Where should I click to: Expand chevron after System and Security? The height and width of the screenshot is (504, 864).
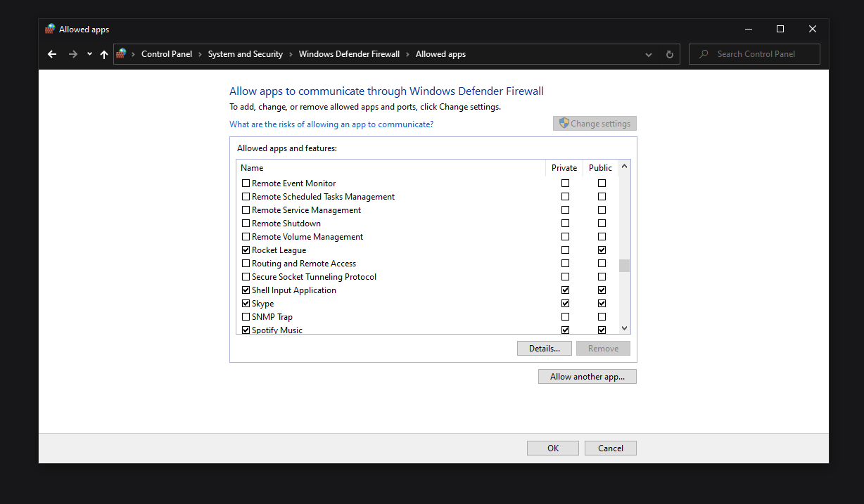coord(291,54)
